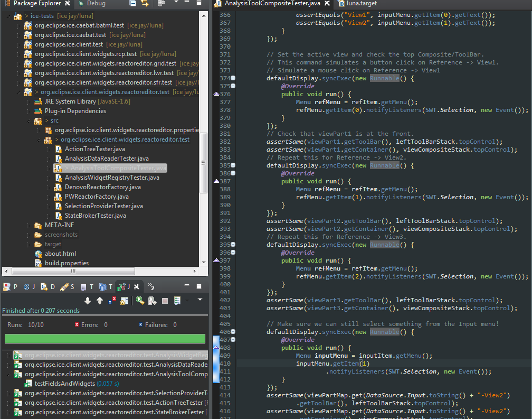The width and height of the screenshot is (532, 419).
Task: Switch to the luna.target editor tab
Action: pos(361,4)
